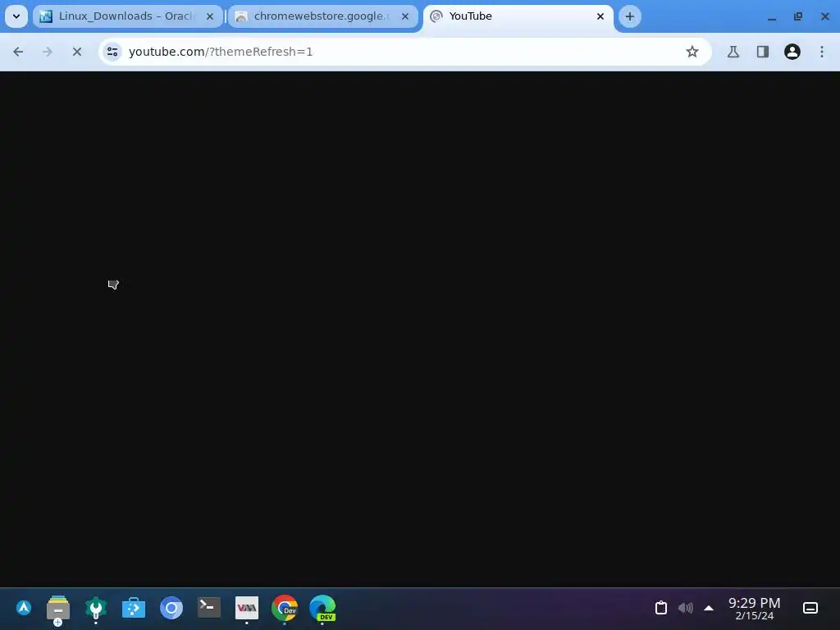Open the terminal from the taskbar

pos(209,608)
